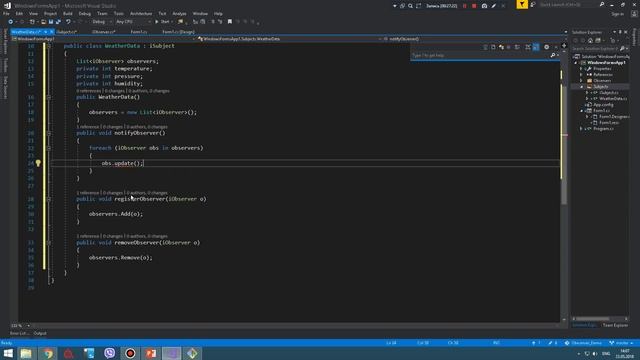Image resolution: width=640 pixels, height=360 pixels.
Task: Click the screen recorder taskbar icon
Action: coord(130,353)
